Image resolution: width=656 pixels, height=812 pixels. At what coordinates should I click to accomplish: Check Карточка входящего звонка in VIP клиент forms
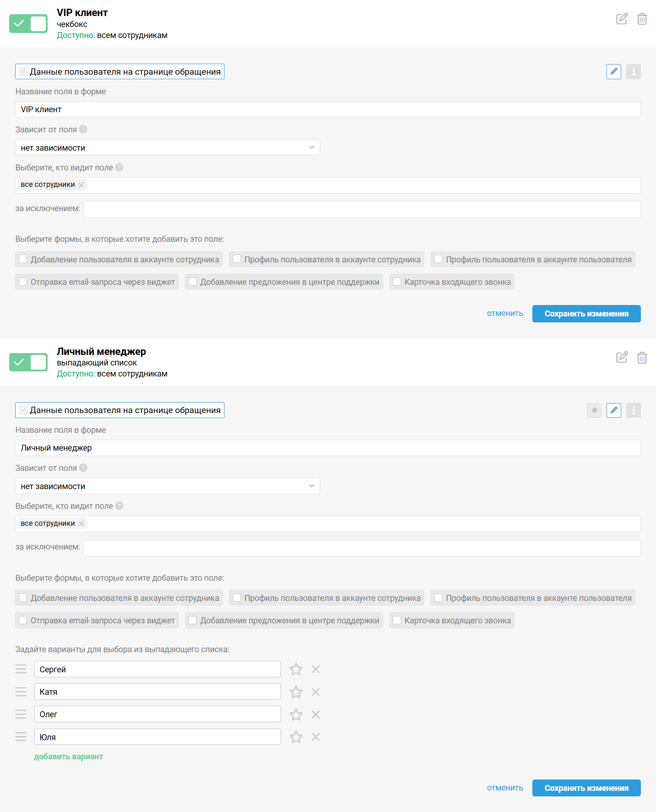(x=397, y=282)
